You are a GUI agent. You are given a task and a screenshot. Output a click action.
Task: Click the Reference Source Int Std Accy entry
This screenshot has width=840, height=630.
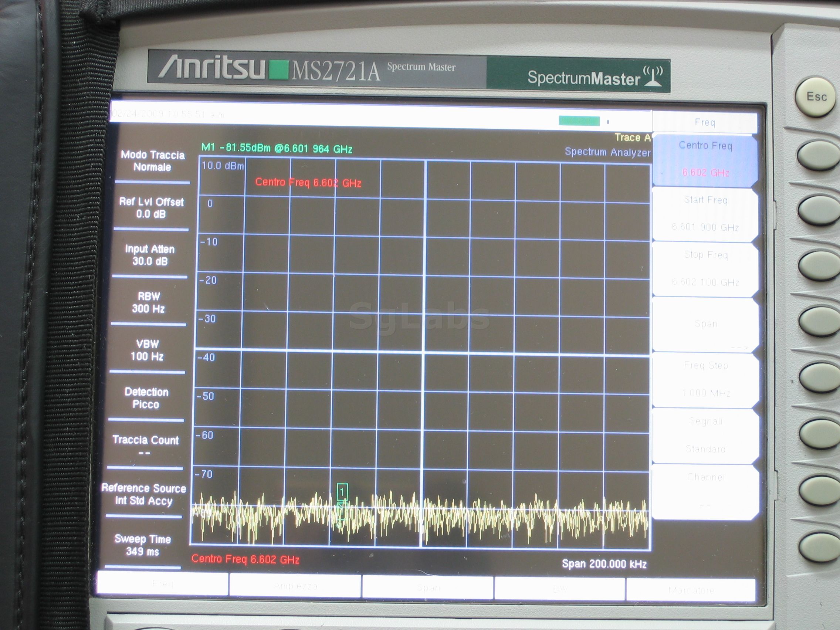(x=143, y=494)
